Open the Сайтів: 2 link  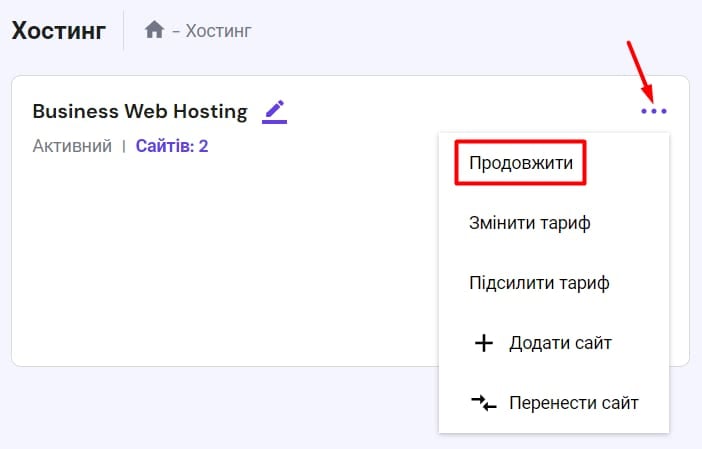coord(172,146)
